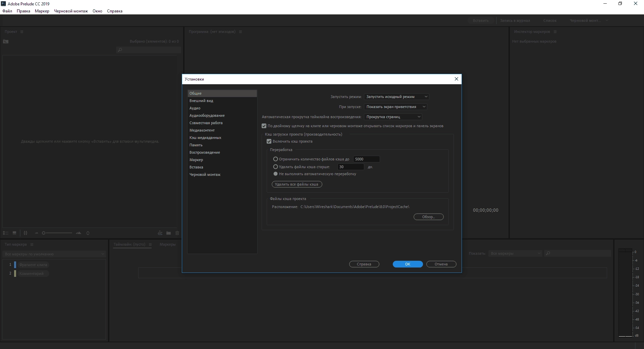644x349 pixels.
Task: Click the Adobe Prelude app icon in the title bar
Action: (3, 4)
